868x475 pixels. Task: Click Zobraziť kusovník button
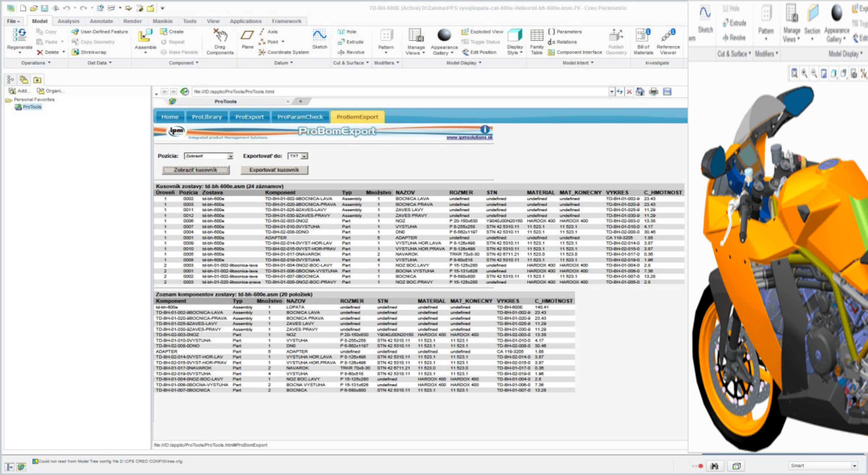pos(195,170)
